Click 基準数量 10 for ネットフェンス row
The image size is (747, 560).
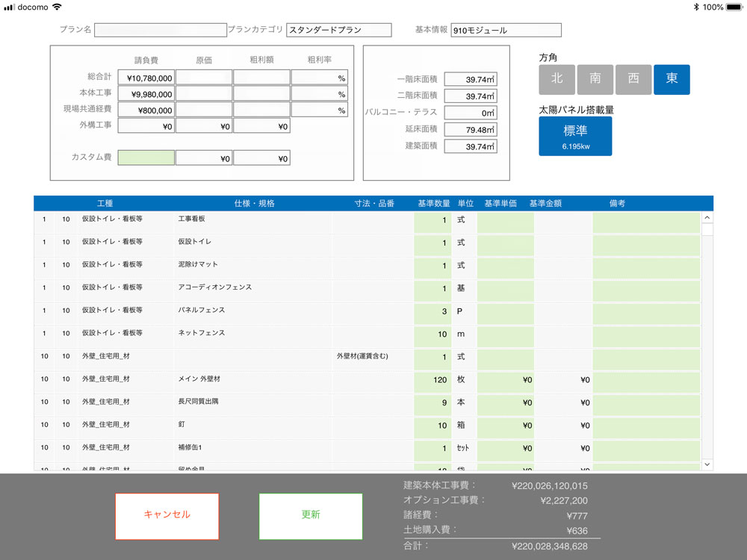(432, 337)
